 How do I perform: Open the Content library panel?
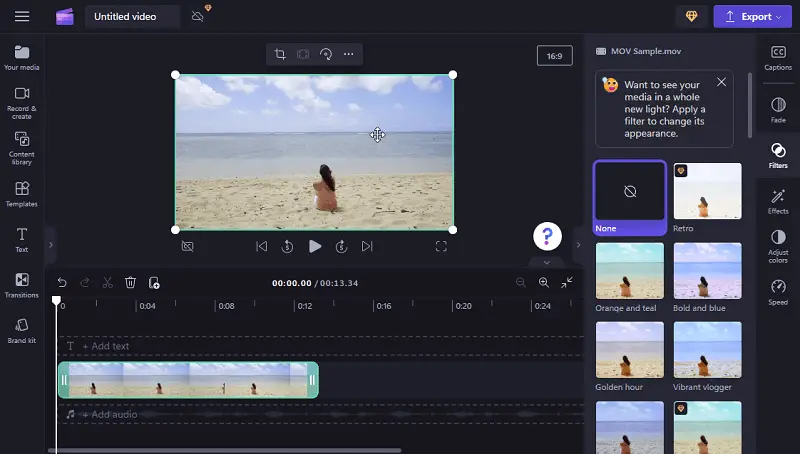pyautogui.click(x=21, y=148)
